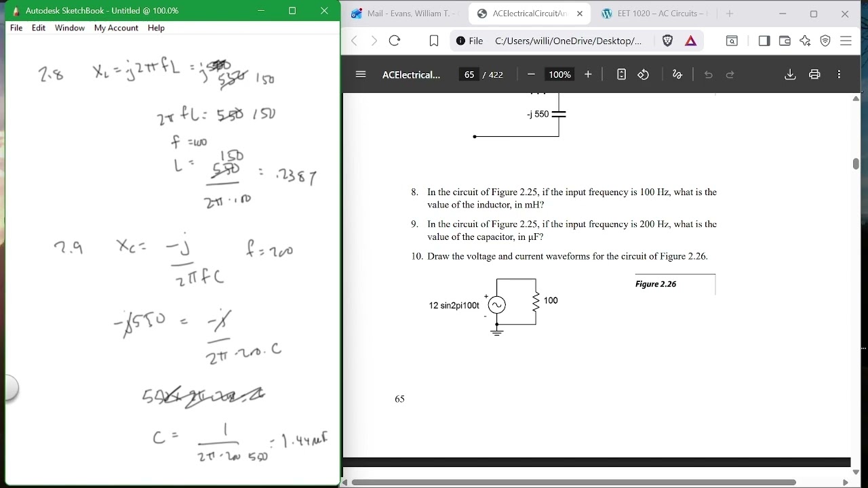Open the File menu in SketchBook
Viewport: 868px width, 488px height.
(16, 28)
